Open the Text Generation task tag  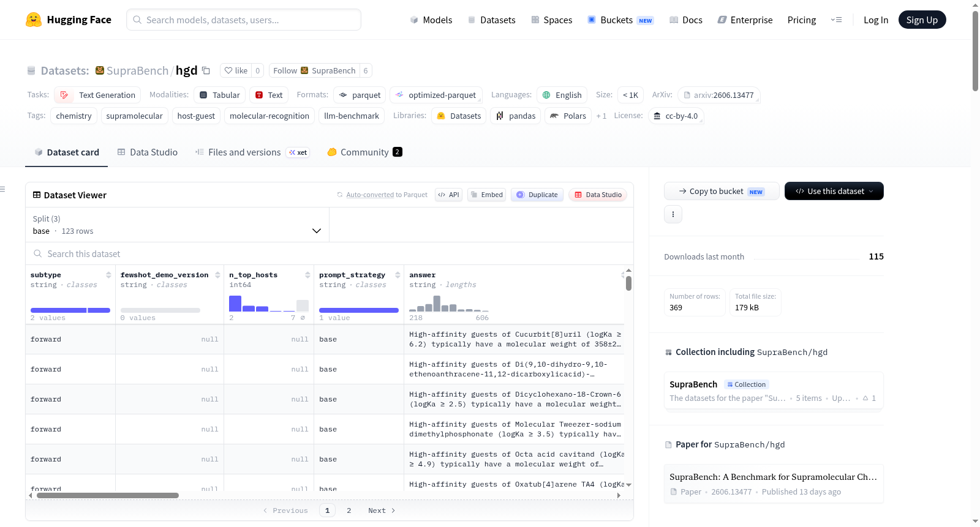coord(97,95)
